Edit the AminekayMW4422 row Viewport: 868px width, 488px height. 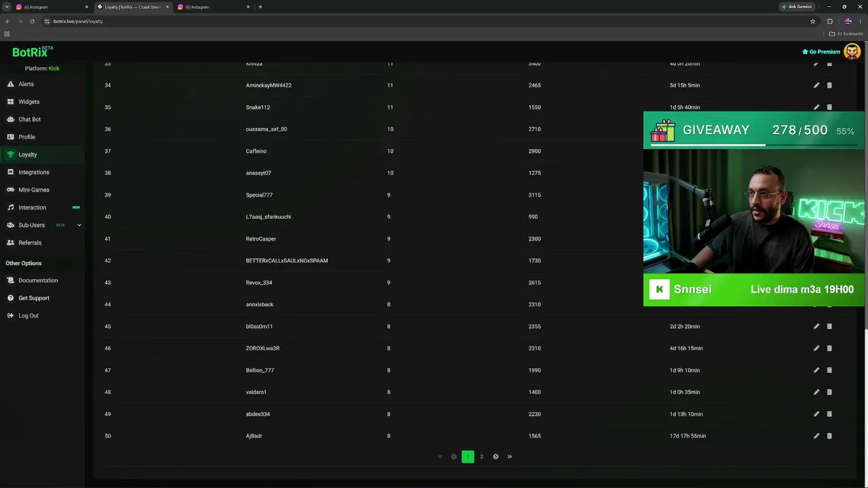(816, 85)
